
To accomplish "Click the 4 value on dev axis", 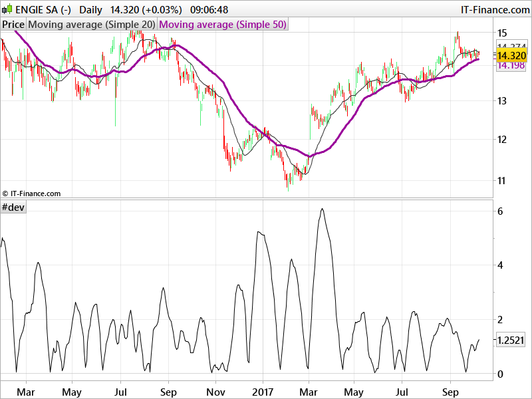I will (x=500, y=265).
